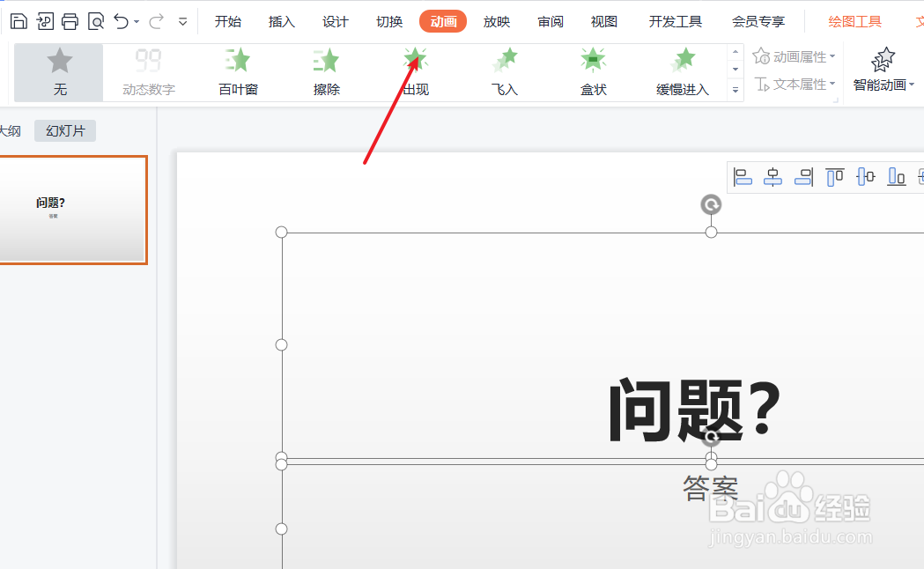
Task: Open the 开始 ribbon tab
Action: [x=228, y=22]
